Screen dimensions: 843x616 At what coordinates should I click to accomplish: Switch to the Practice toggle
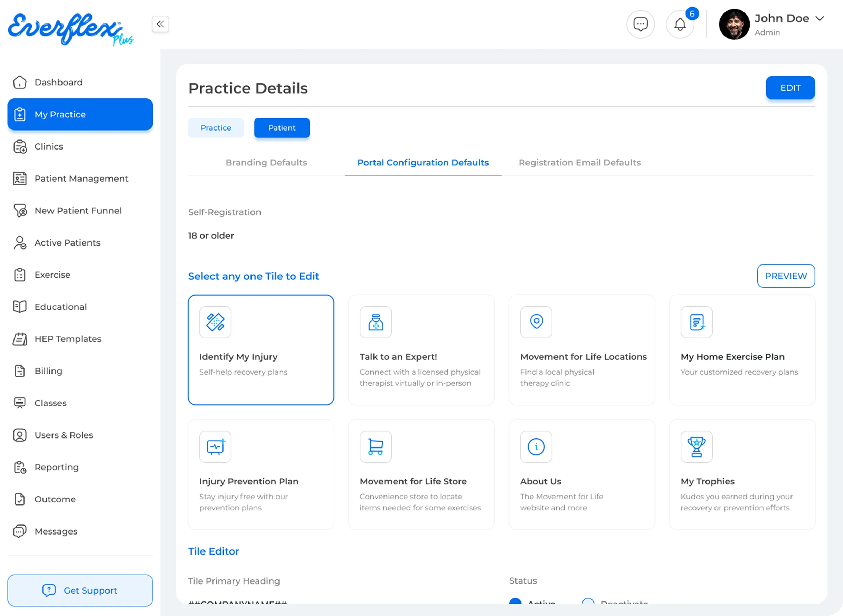(x=216, y=128)
